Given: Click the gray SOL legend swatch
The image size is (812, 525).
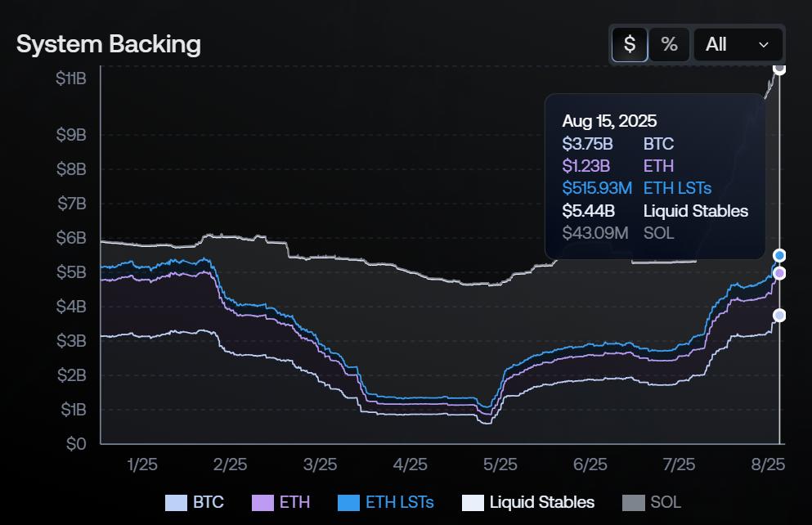Looking at the screenshot, I should (x=634, y=502).
